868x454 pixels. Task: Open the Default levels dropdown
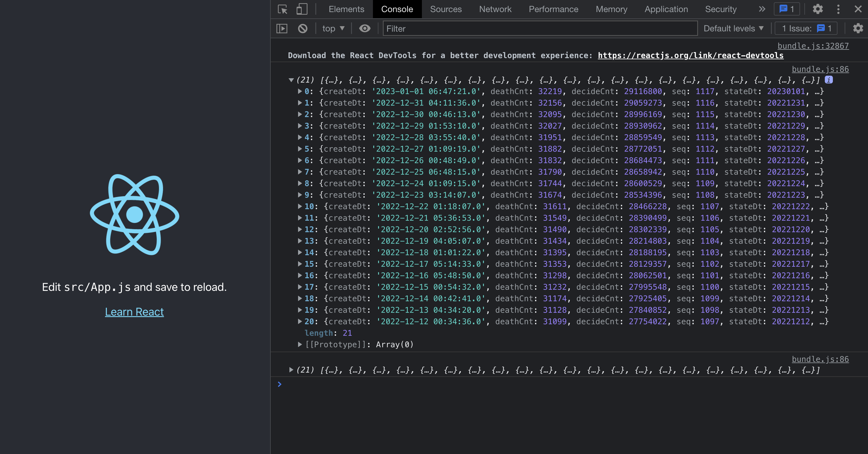pyautogui.click(x=733, y=28)
